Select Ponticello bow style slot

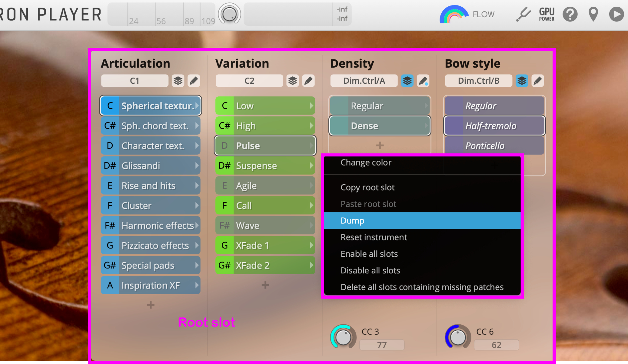[494, 146]
